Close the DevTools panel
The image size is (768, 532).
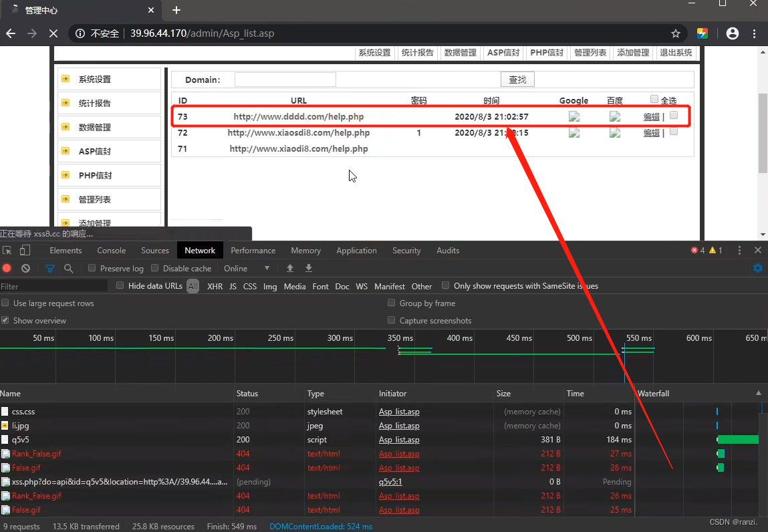(758, 251)
